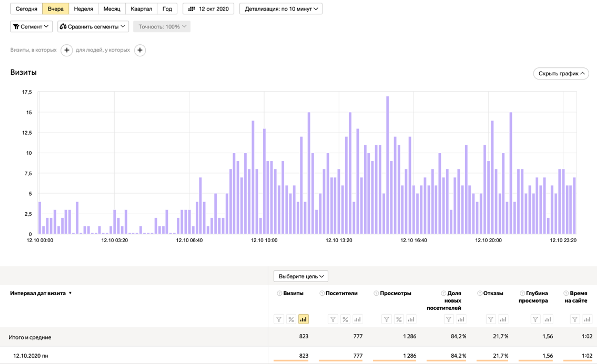Toggle the percent icon under Визиты column

tap(291, 319)
